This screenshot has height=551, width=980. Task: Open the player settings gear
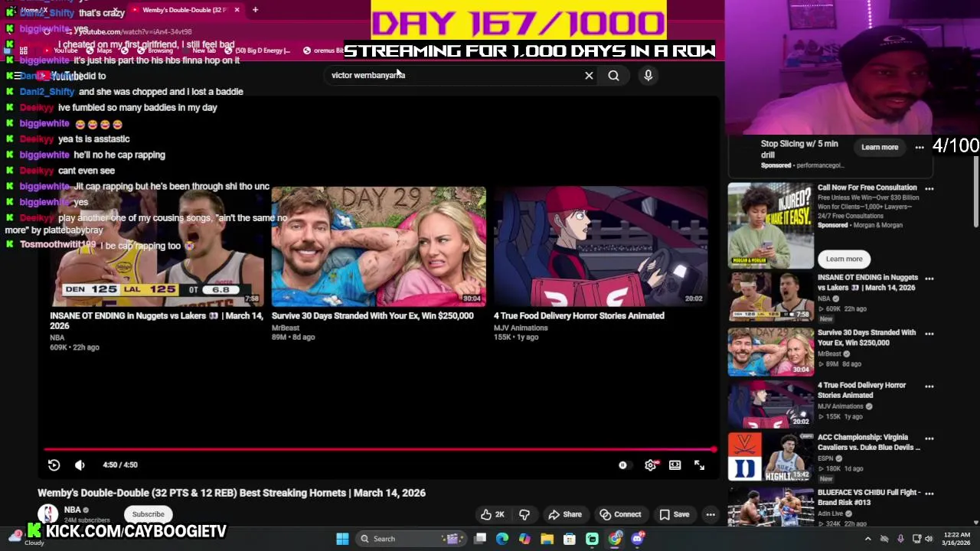(650, 465)
